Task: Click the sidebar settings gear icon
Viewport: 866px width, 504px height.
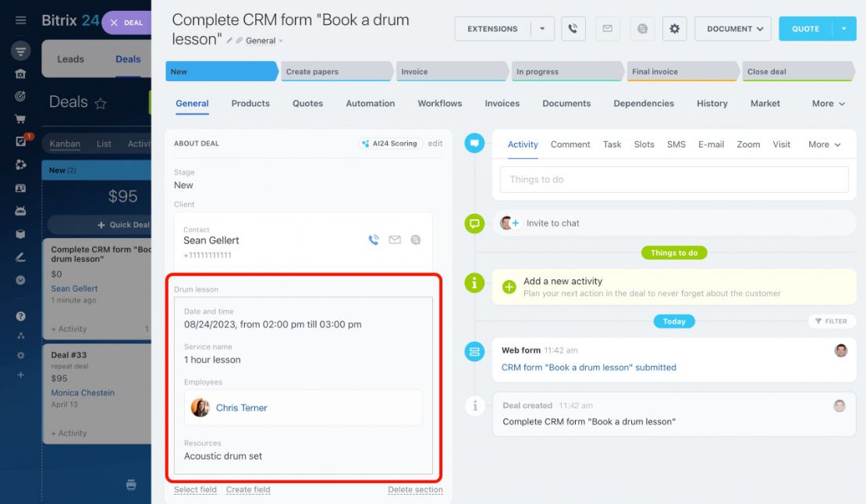Action: [20, 355]
